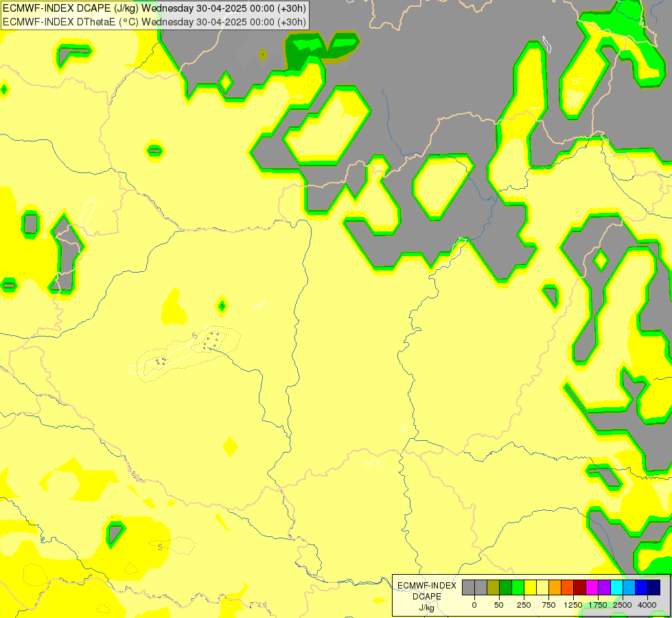
Task: Select the dark red legend swatch
Action: pyautogui.click(x=580, y=588)
